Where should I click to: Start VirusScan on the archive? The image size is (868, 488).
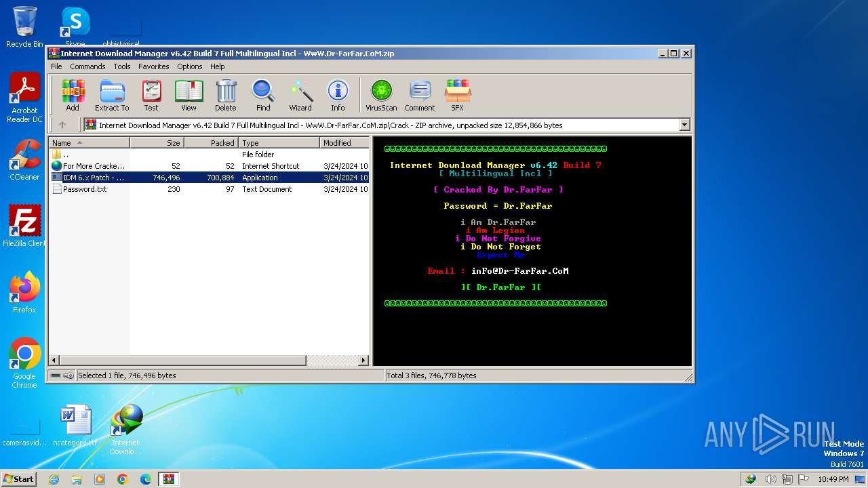[381, 95]
